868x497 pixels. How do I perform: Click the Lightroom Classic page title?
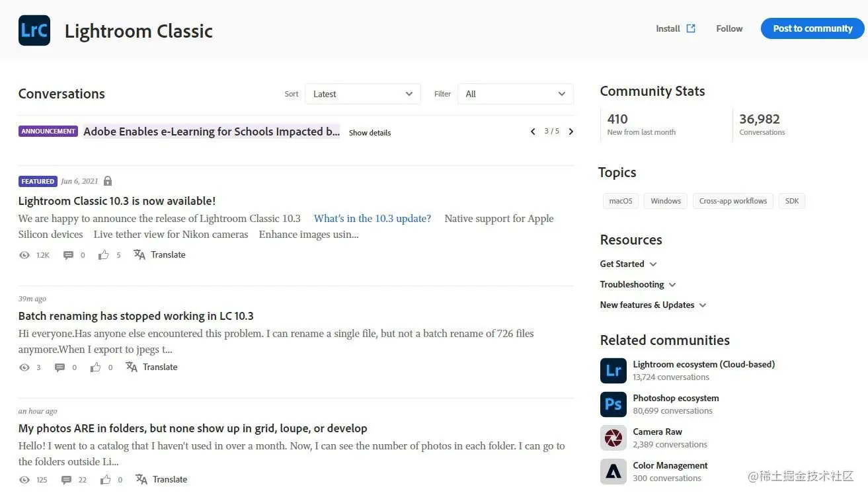point(139,31)
